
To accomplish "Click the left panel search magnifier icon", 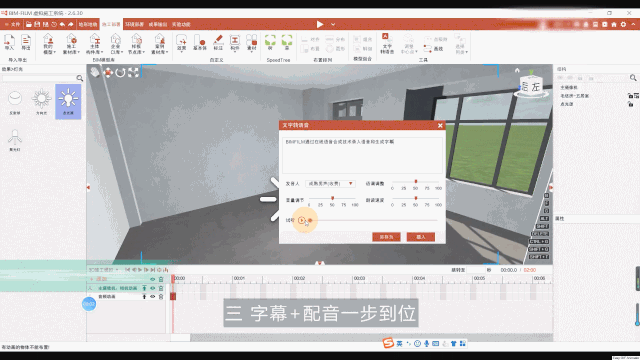I will click(x=80, y=78).
